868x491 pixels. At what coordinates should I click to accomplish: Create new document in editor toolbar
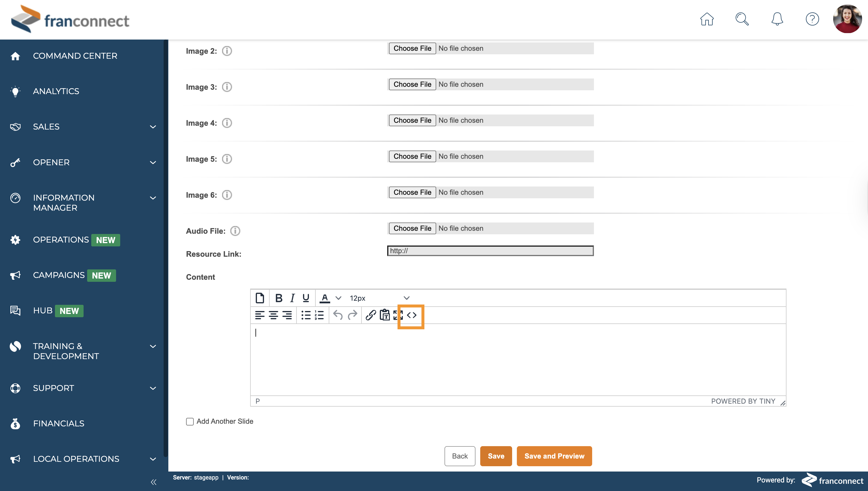click(x=260, y=298)
